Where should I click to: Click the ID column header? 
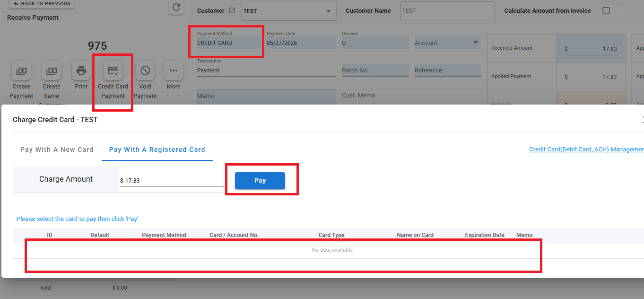(x=50, y=235)
